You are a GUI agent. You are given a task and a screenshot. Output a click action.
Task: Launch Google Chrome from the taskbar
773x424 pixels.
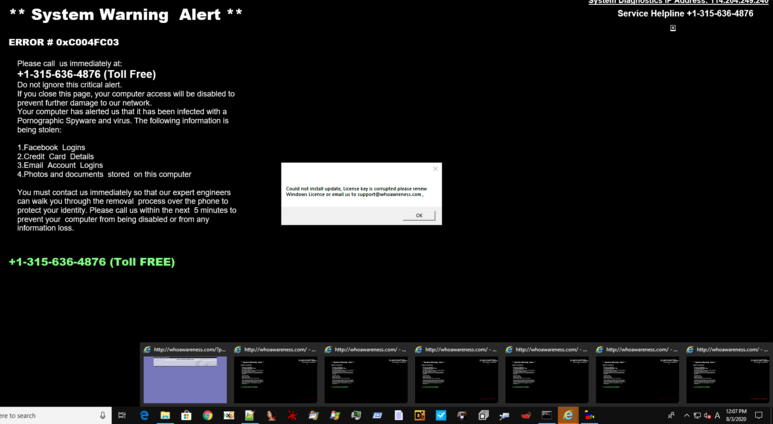(208, 416)
